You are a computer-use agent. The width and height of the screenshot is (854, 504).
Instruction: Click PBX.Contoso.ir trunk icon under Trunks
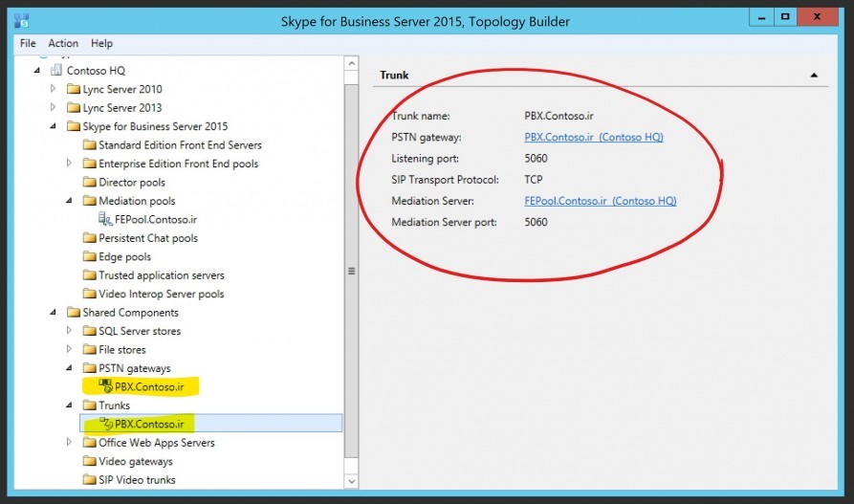click(x=105, y=423)
